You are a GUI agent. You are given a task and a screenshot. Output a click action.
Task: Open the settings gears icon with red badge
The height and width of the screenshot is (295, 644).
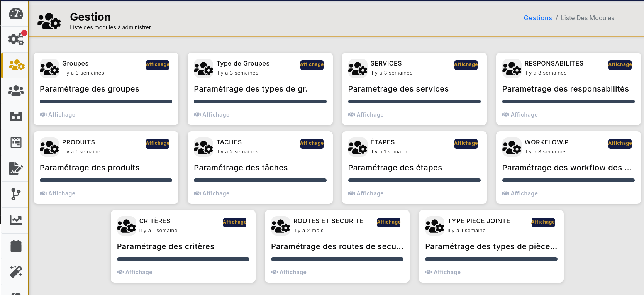click(x=16, y=39)
